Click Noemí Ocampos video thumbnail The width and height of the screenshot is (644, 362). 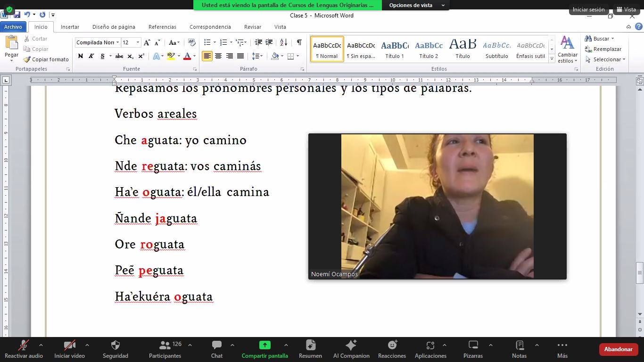(x=437, y=206)
